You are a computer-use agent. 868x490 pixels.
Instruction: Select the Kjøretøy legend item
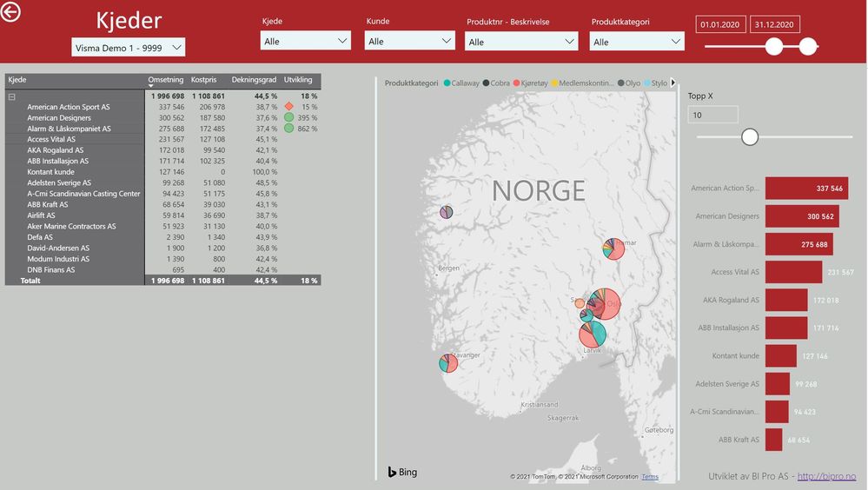[530, 83]
